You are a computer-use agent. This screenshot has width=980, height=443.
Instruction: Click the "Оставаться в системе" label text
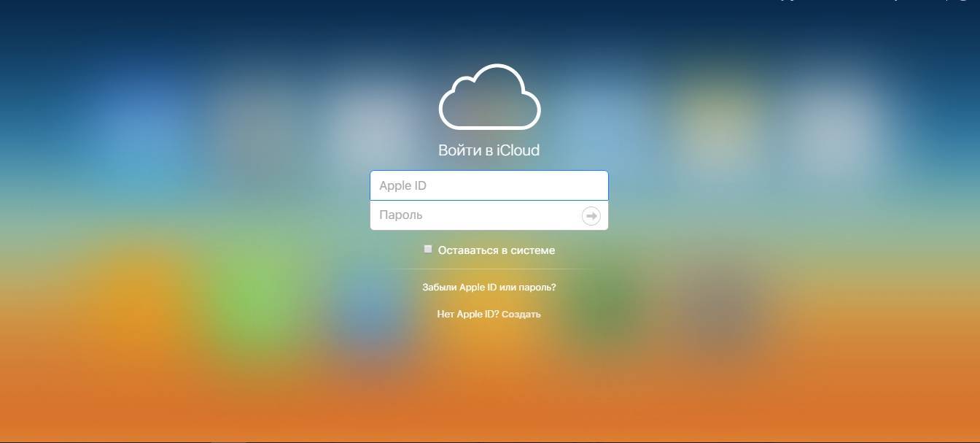tap(497, 250)
